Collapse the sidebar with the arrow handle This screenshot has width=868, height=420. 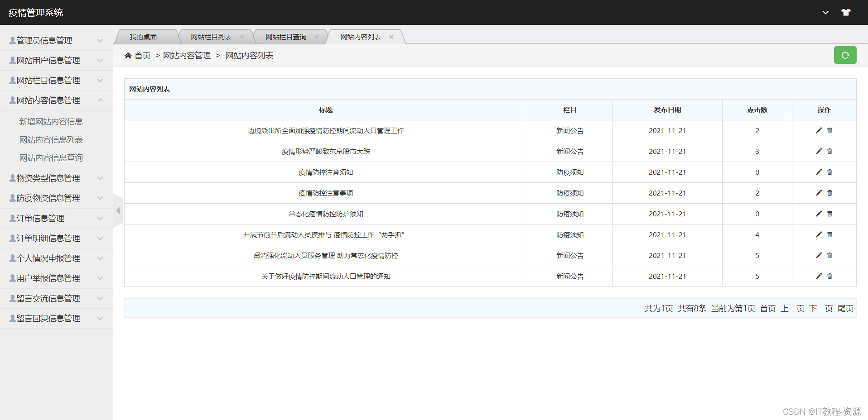click(118, 210)
